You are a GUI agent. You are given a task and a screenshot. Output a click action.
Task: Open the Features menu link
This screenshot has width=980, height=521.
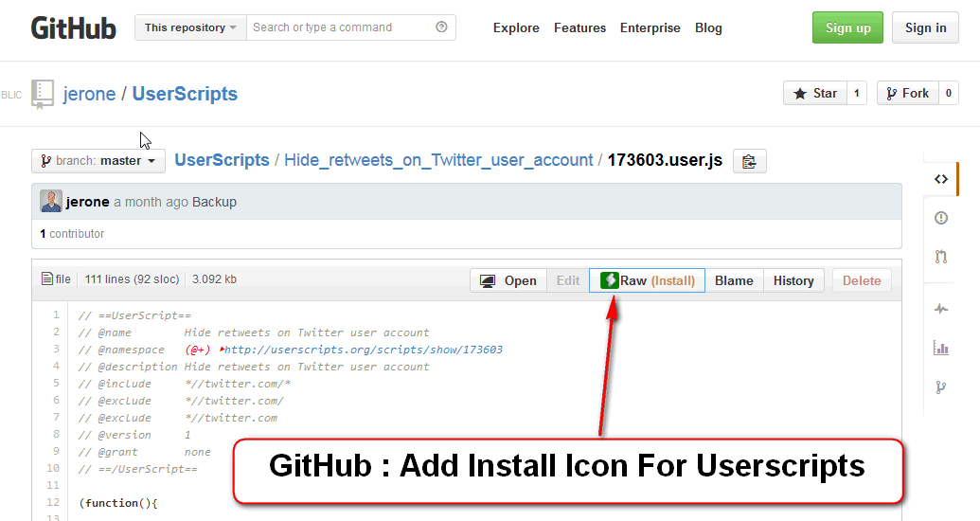coord(579,28)
